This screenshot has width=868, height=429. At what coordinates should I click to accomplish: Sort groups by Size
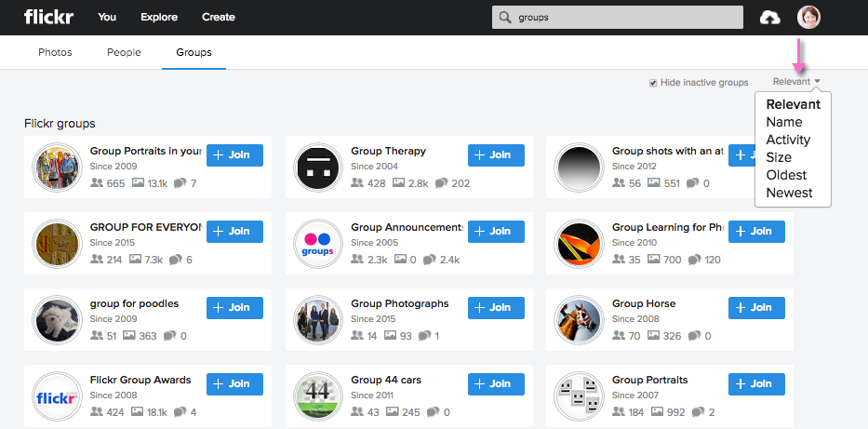779,157
